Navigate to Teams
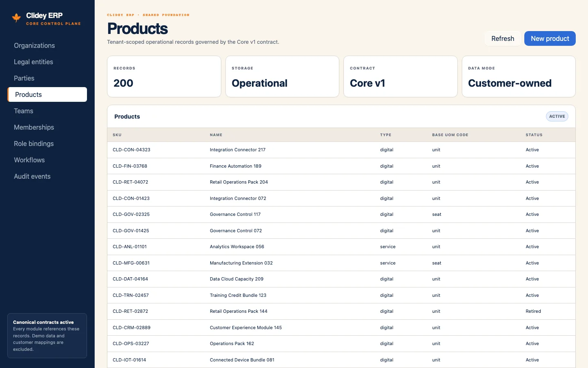 tap(47, 111)
